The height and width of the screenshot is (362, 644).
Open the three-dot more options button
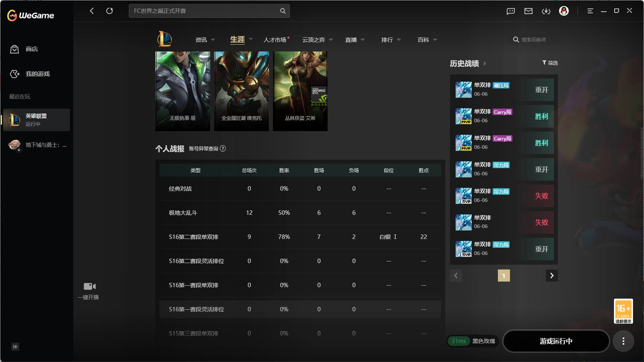pyautogui.click(x=623, y=341)
